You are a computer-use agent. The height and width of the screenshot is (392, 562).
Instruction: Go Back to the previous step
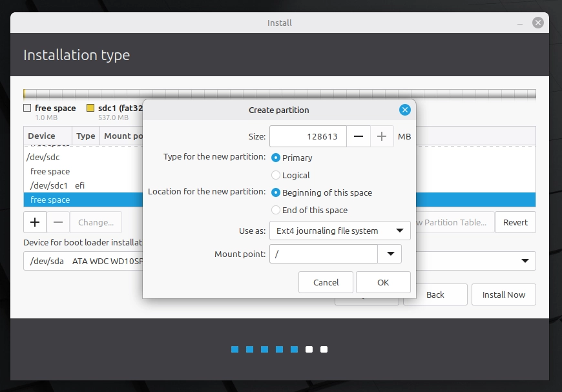[x=435, y=294]
